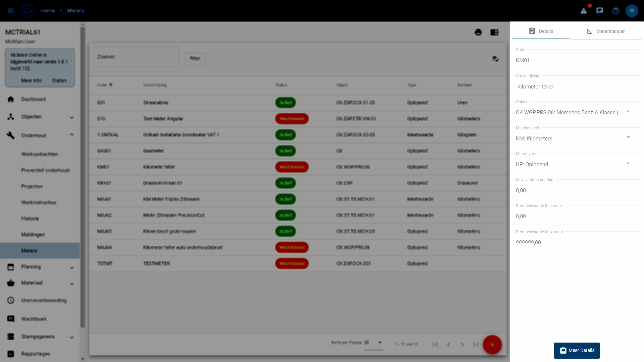Open the user avatar menu
The width and height of the screenshot is (644, 362).
tap(632, 11)
